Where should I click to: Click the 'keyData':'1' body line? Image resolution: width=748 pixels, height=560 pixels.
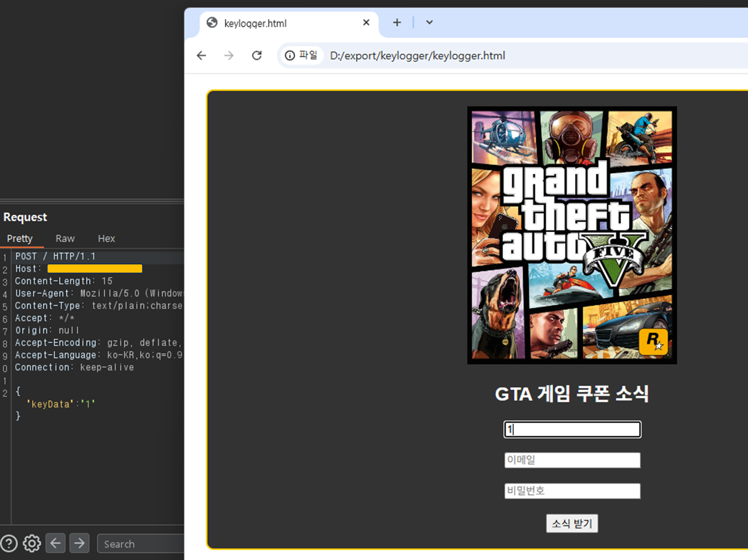pyautogui.click(x=61, y=404)
